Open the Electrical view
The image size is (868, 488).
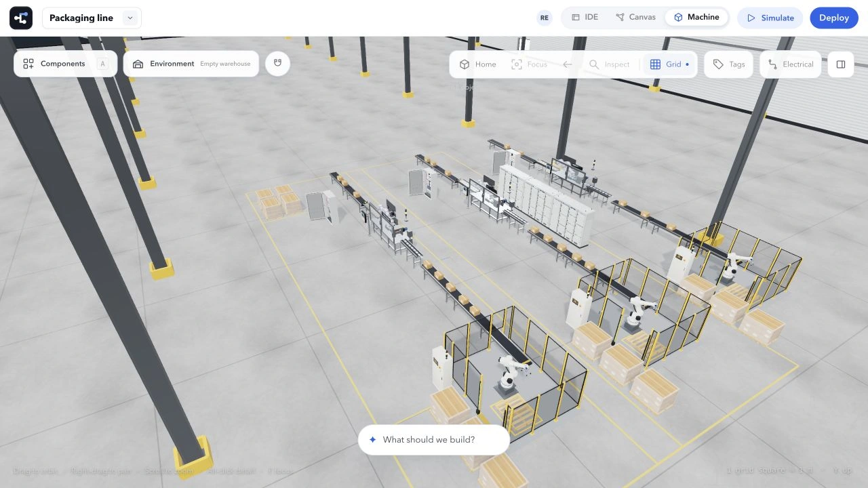tap(791, 64)
